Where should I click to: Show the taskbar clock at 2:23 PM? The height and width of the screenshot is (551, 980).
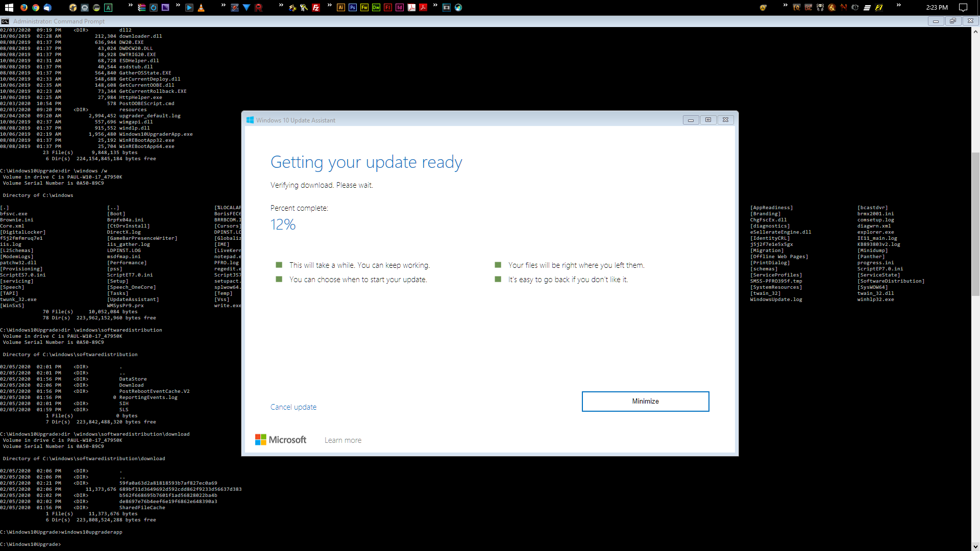coord(937,8)
